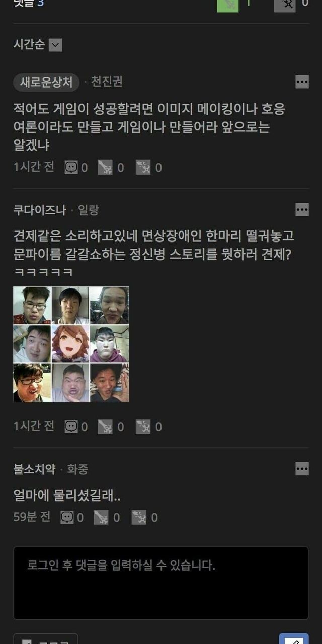This screenshot has width=322, height=644.
Task: Open 불소치약's user profile
Action: click(34, 469)
